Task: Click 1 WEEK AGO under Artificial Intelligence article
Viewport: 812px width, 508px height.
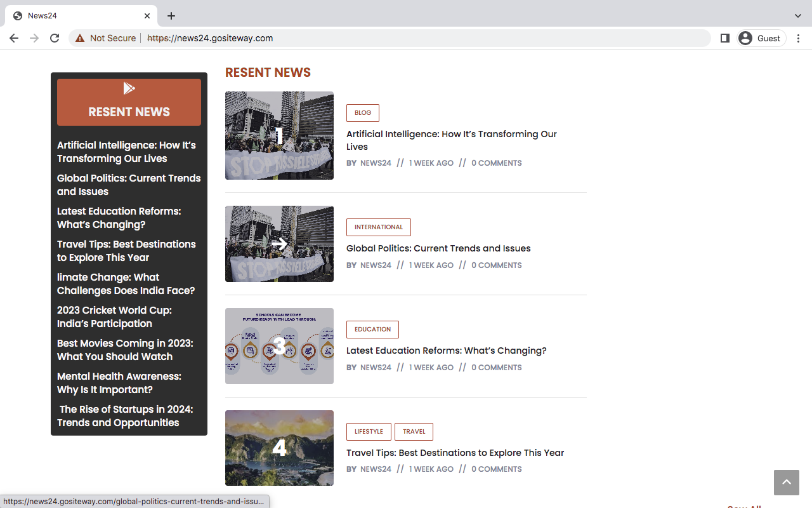Action: [431, 163]
